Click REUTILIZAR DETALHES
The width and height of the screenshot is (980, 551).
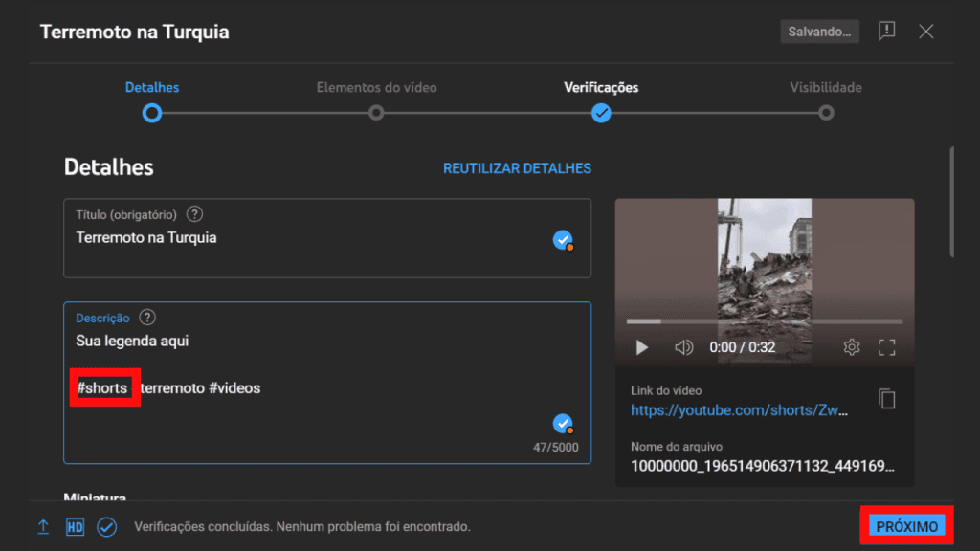pyautogui.click(x=517, y=167)
